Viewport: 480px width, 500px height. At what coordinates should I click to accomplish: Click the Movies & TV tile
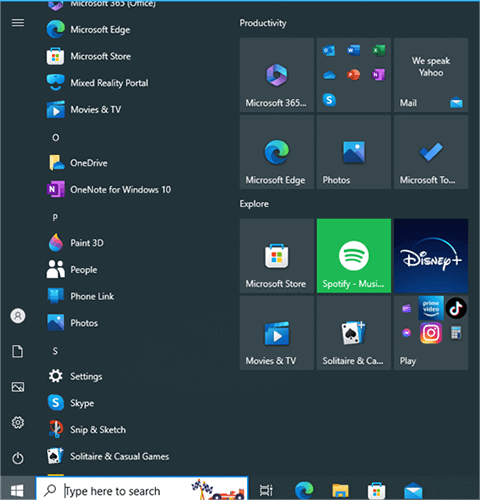pyautogui.click(x=277, y=333)
